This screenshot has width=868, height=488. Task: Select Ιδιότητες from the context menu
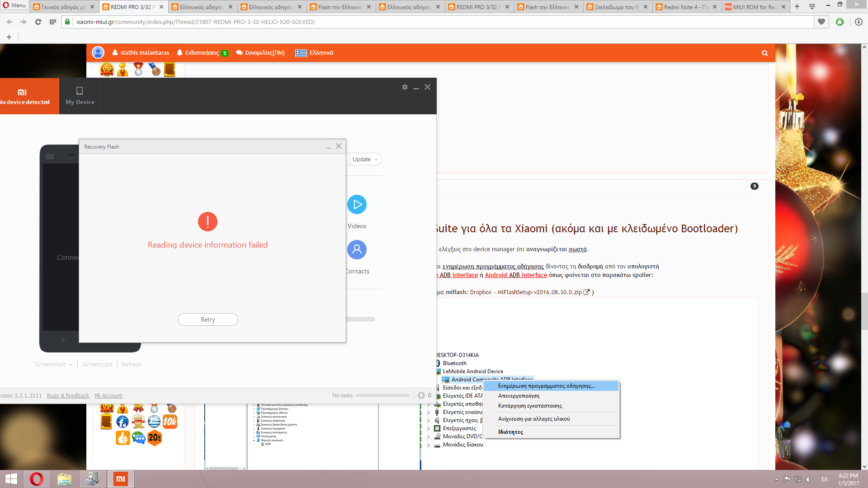point(510,432)
